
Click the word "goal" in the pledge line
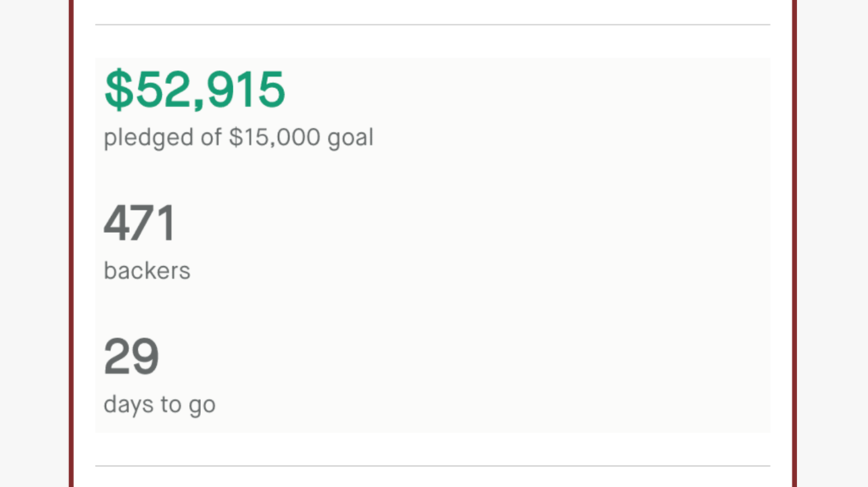click(x=351, y=138)
